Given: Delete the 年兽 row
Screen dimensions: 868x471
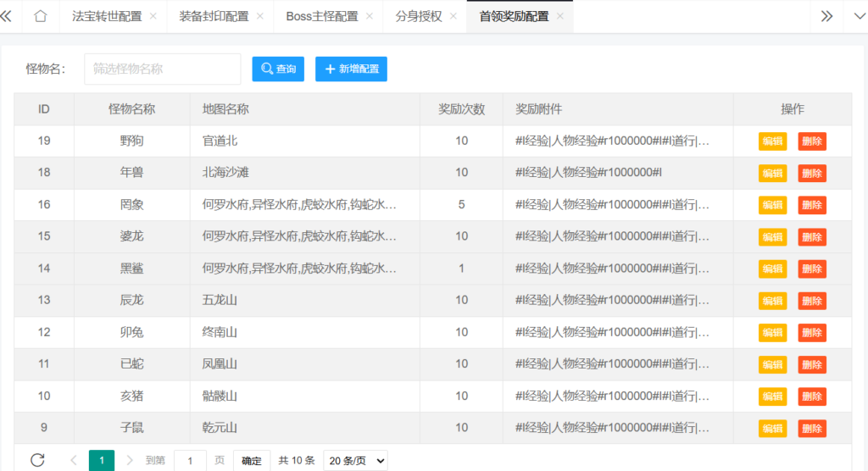Looking at the screenshot, I should [x=812, y=173].
